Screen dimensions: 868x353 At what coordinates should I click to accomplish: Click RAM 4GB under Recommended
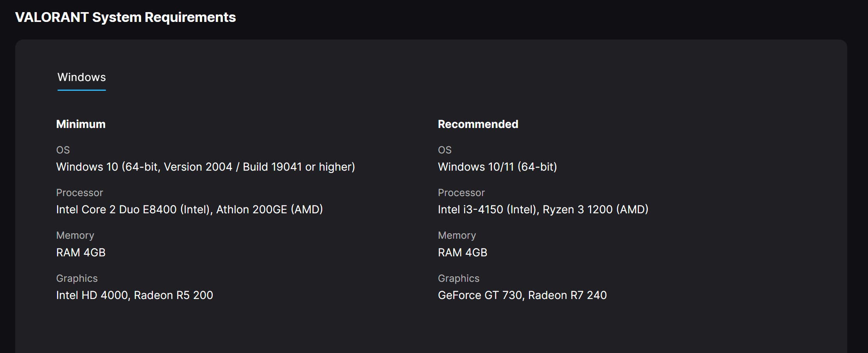coord(462,252)
